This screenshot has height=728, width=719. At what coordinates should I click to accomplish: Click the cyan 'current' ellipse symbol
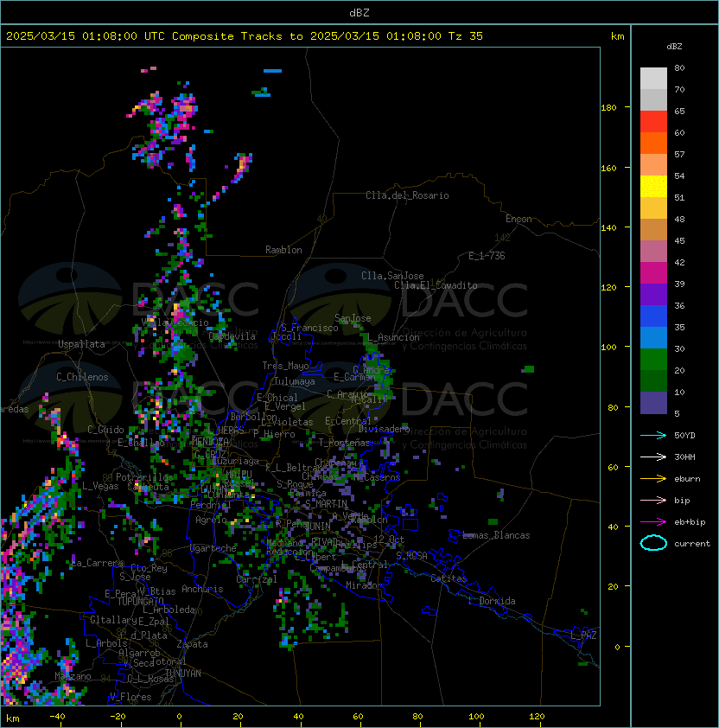click(653, 543)
